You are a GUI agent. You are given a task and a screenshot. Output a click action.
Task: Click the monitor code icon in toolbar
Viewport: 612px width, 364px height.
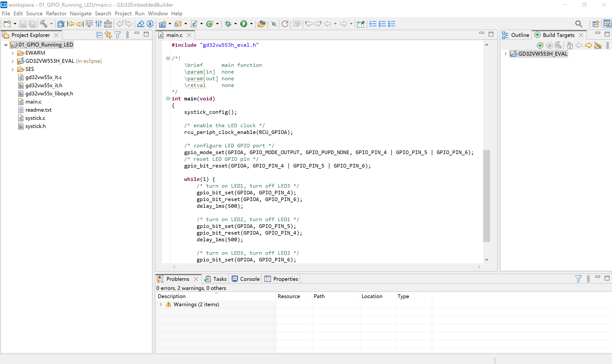pos(89,24)
